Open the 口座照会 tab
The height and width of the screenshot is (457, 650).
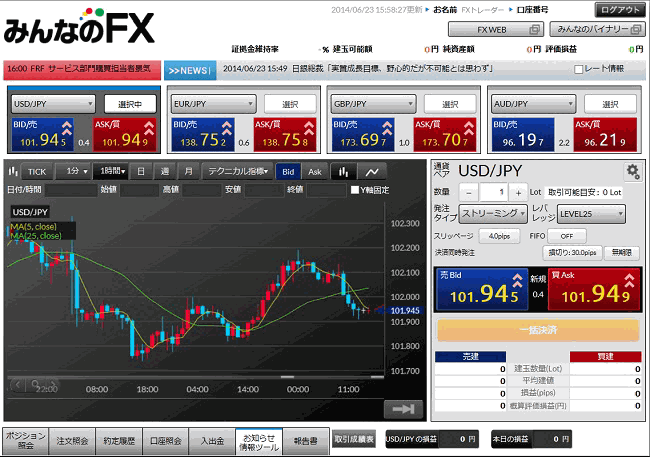pyautogui.click(x=166, y=440)
